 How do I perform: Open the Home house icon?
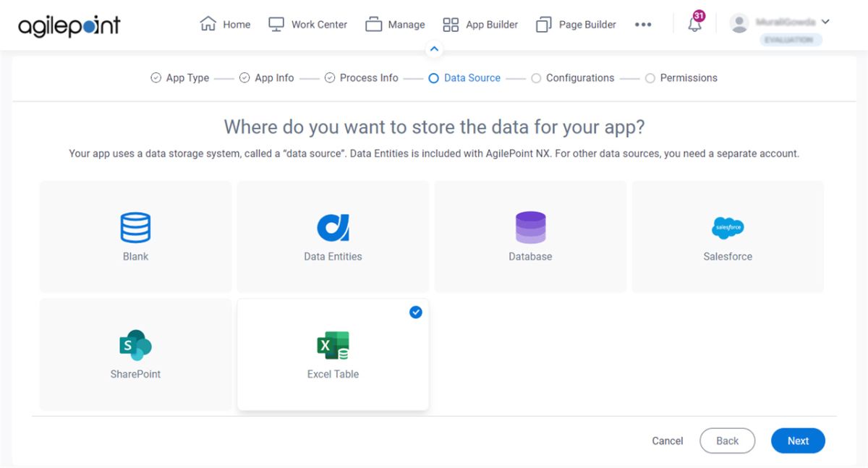tap(208, 24)
